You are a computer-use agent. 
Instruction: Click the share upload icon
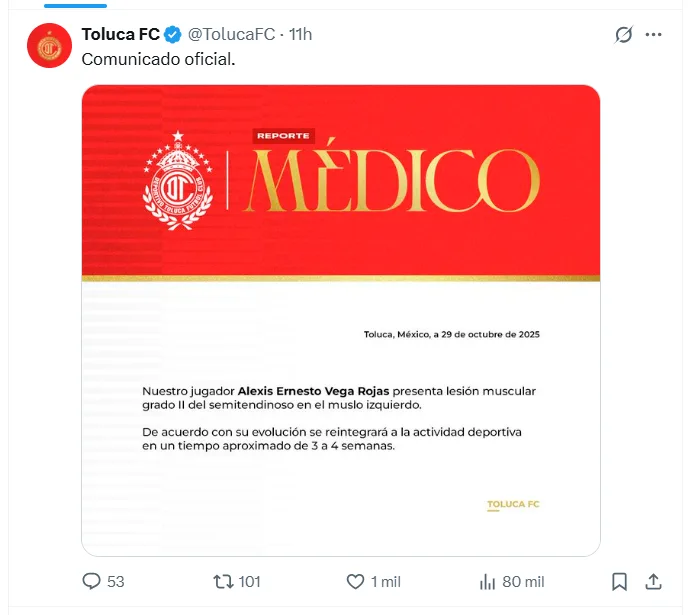coord(653,581)
